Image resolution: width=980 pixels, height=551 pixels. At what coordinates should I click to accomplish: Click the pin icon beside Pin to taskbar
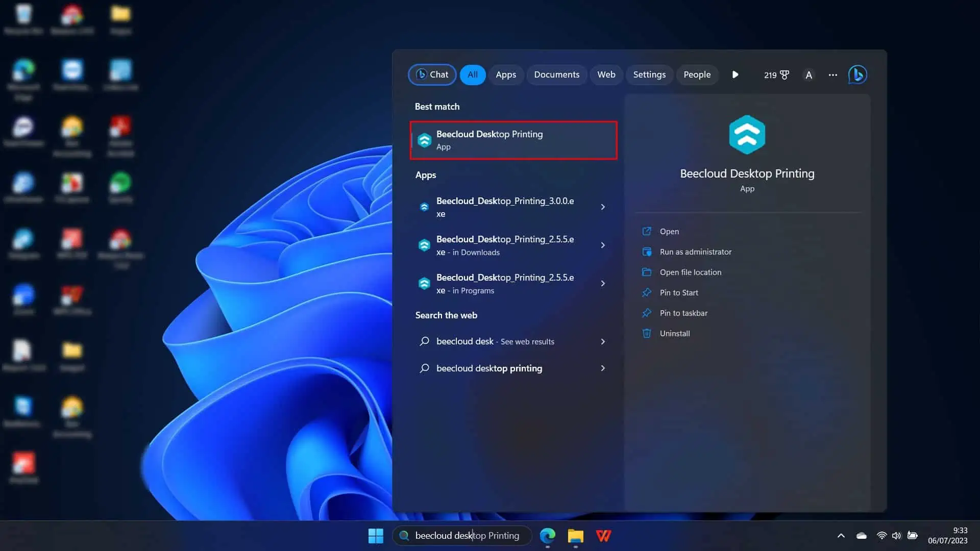tap(647, 313)
